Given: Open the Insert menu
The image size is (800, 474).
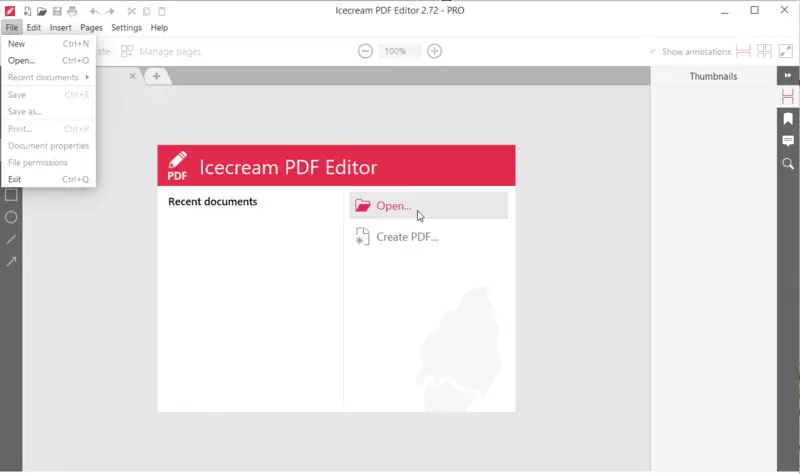Looking at the screenshot, I should click(60, 28).
